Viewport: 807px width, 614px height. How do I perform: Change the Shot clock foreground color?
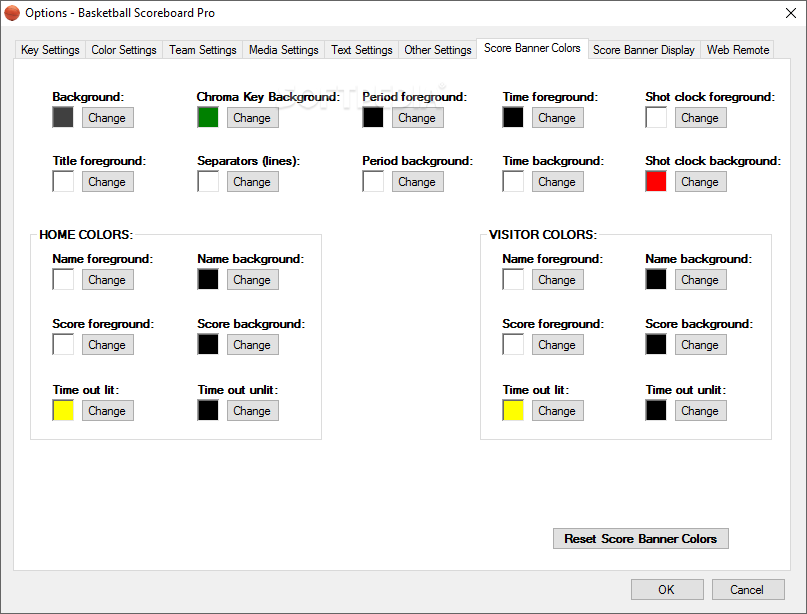coord(700,118)
